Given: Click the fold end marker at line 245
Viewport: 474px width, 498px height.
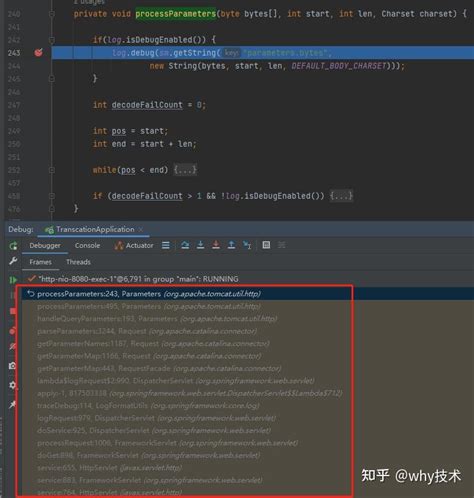Looking at the screenshot, I should [x=52, y=79].
